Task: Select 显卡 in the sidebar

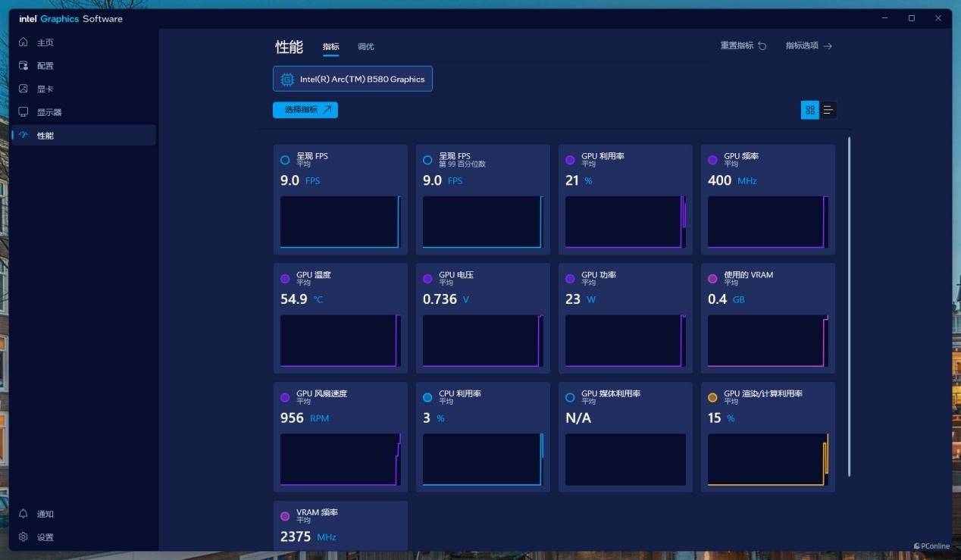Action: pyautogui.click(x=83, y=89)
